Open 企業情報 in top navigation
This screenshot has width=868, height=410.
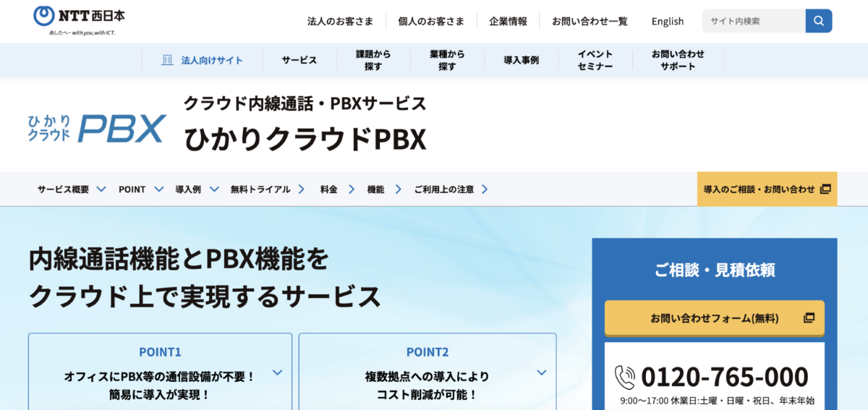[508, 21]
